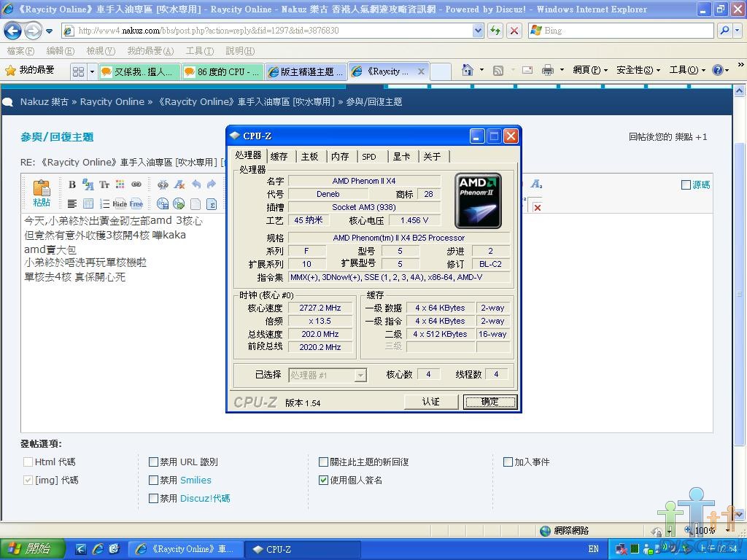
Task: Open the 安全性 dropdown menu in IE
Action: point(638,70)
